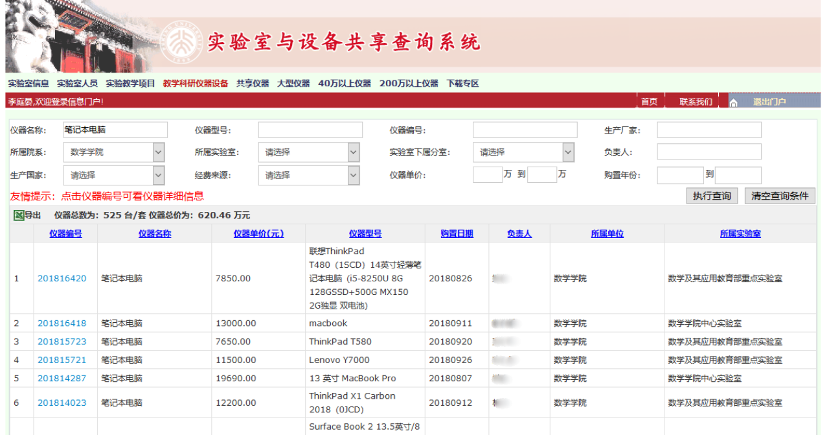Click the 生产厂家 input field
830x436 pixels.
coord(709,130)
